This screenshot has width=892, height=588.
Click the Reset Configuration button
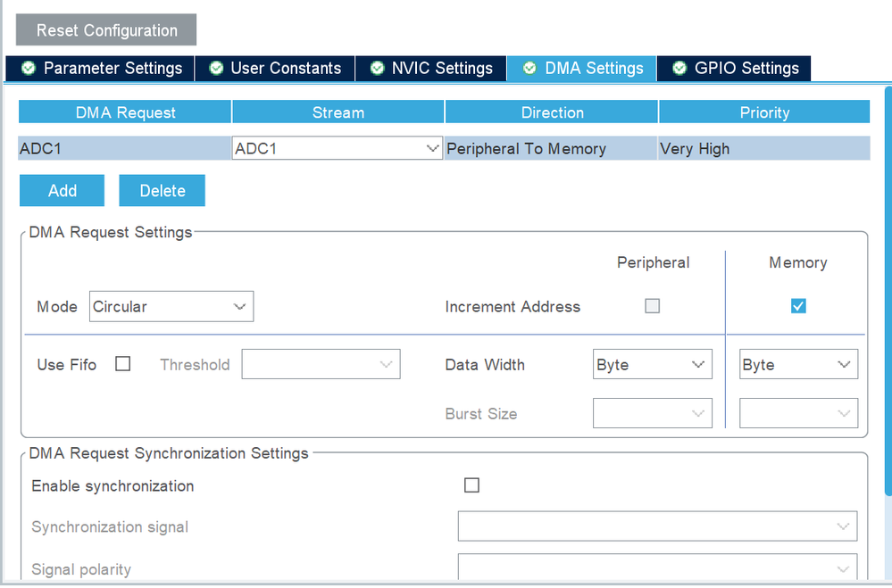click(x=106, y=30)
